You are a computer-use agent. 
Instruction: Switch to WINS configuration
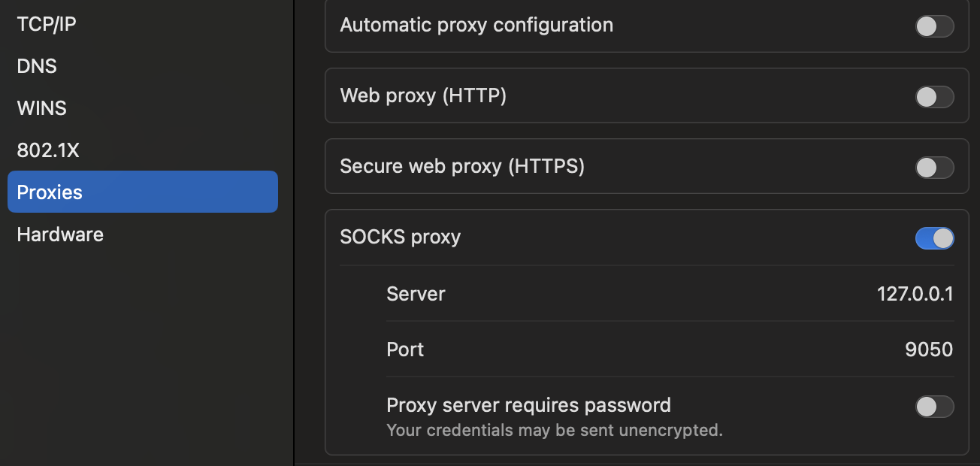click(41, 108)
